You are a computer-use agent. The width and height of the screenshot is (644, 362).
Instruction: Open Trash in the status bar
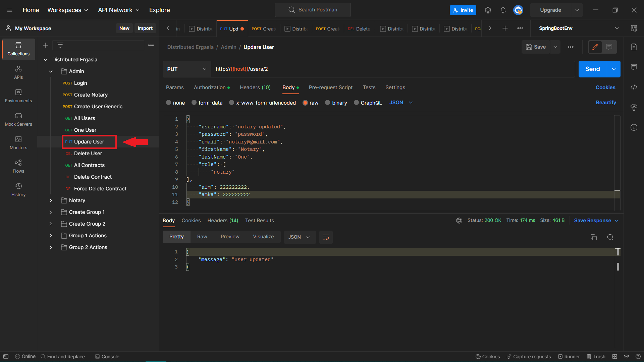click(596, 357)
